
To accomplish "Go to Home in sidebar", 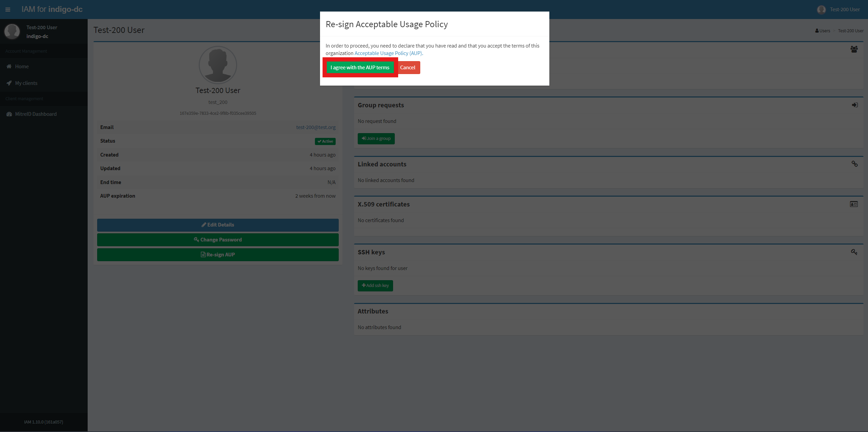I will point(22,67).
